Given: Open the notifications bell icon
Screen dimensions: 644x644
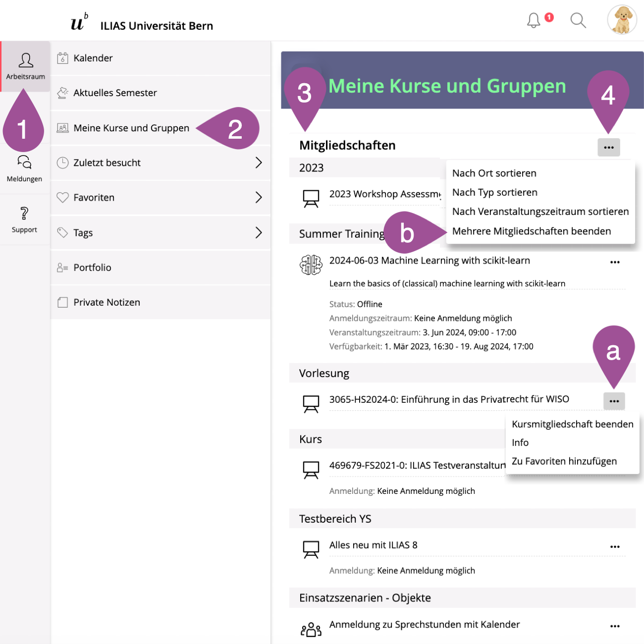Looking at the screenshot, I should (x=534, y=20).
